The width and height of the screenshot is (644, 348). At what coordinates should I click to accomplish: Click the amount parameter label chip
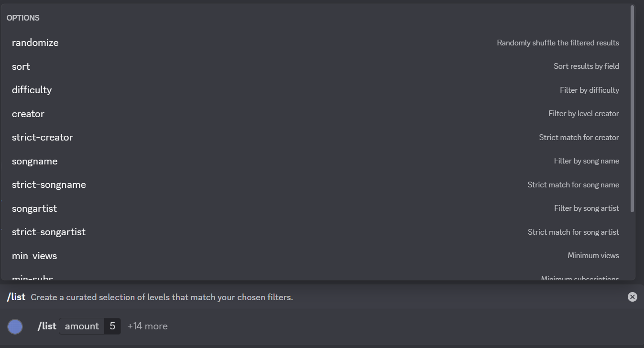click(x=82, y=326)
